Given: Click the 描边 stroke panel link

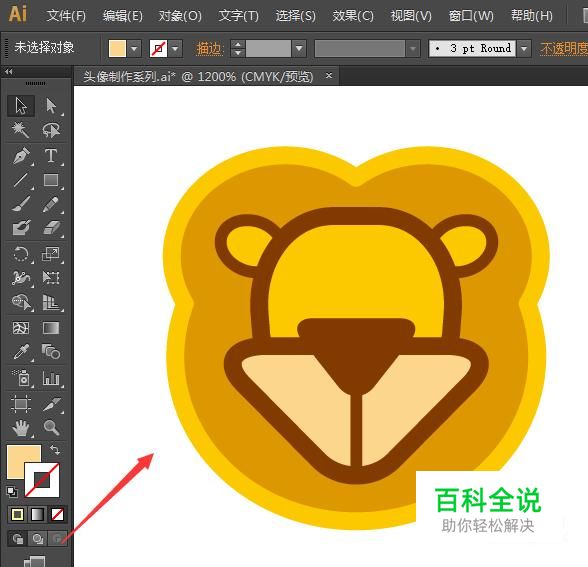Looking at the screenshot, I should point(209,49).
